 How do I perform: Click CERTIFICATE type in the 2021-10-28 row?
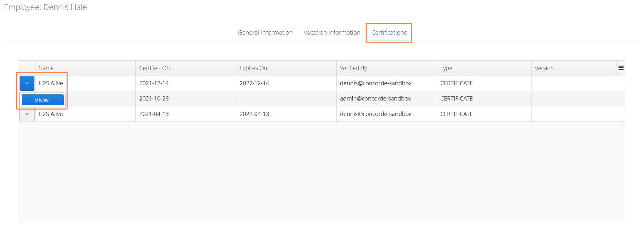[x=456, y=99]
